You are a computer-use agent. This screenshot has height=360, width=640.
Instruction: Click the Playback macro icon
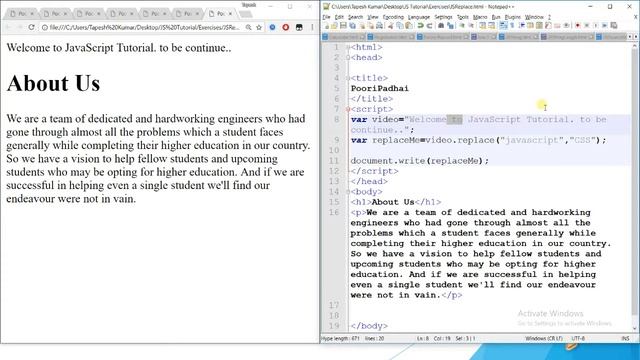pyautogui.click(x=596, y=26)
